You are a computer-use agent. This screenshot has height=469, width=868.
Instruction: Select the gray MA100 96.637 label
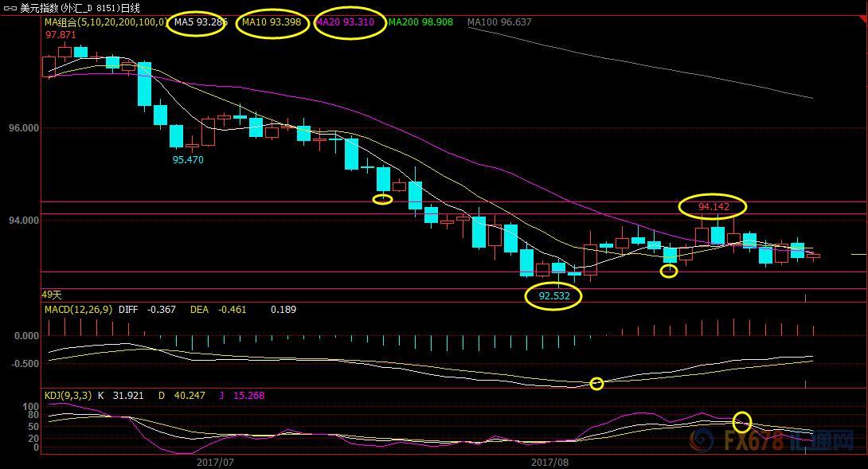coord(499,22)
